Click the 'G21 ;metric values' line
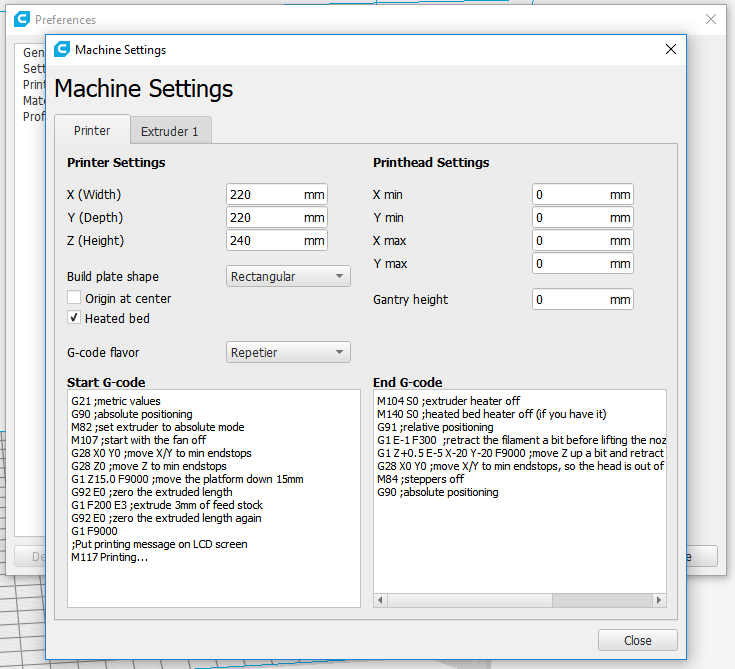 pos(116,401)
